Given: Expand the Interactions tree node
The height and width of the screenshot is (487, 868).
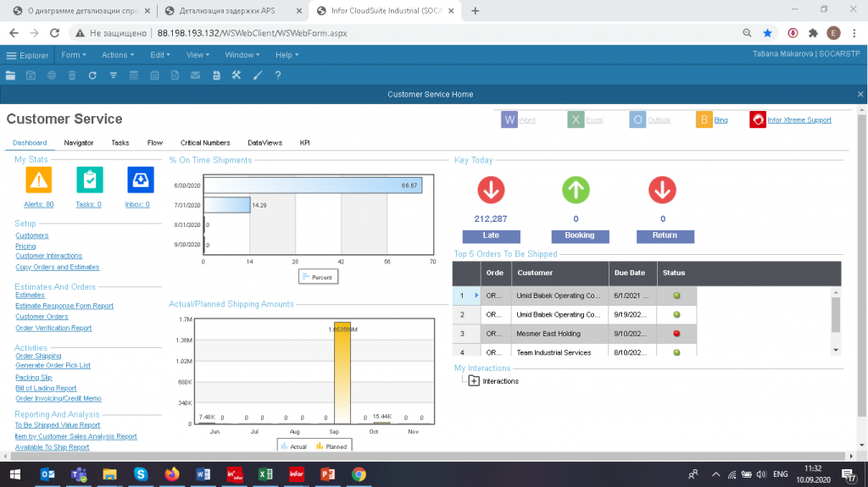Looking at the screenshot, I should pyautogui.click(x=474, y=381).
